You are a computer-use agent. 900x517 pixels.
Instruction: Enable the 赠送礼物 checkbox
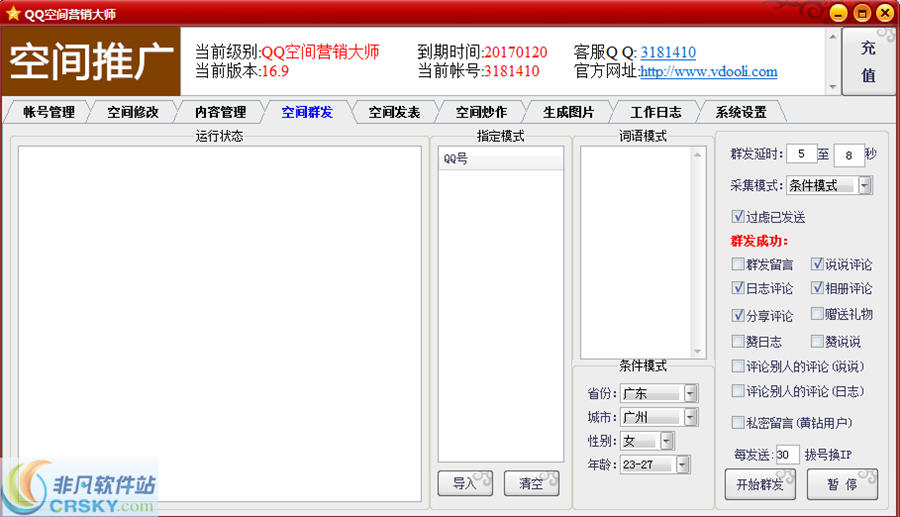[817, 313]
